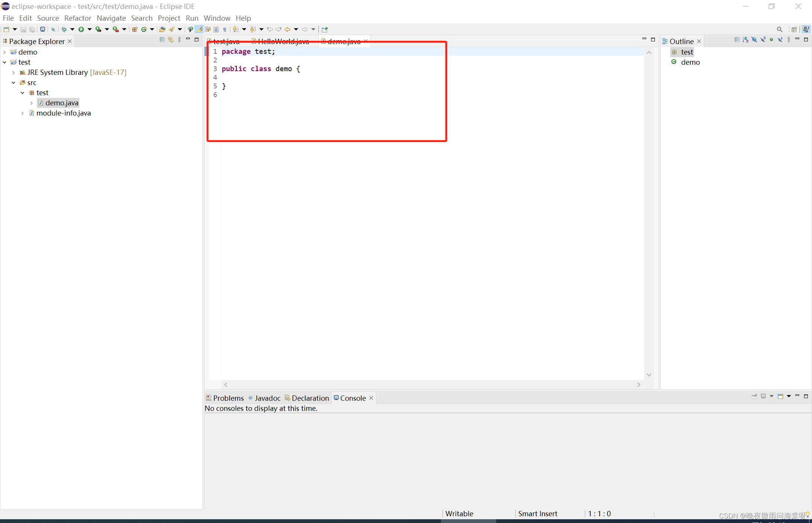Click the green Run button
This screenshot has width=812, height=523.
click(81, 29)
